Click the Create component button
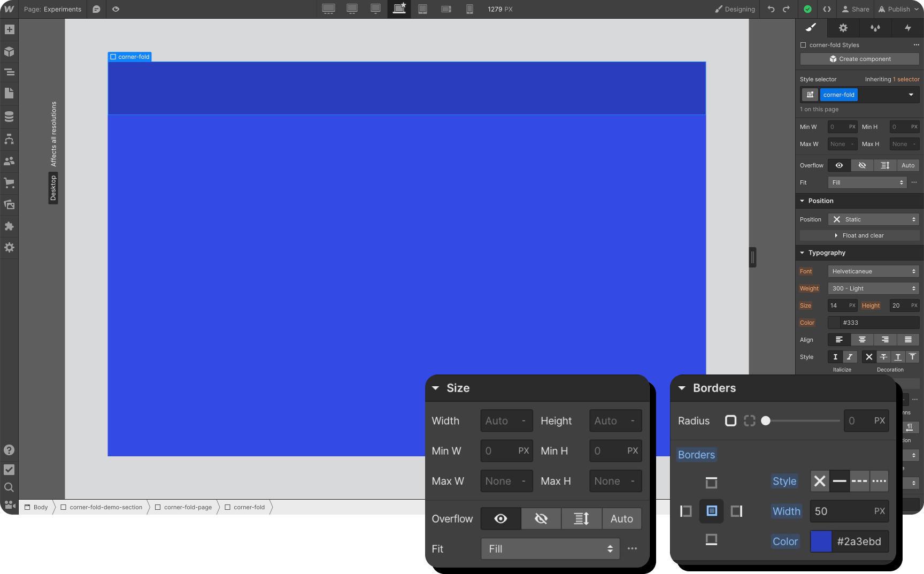This screenshot has width=924, height=574. point(859,59)
